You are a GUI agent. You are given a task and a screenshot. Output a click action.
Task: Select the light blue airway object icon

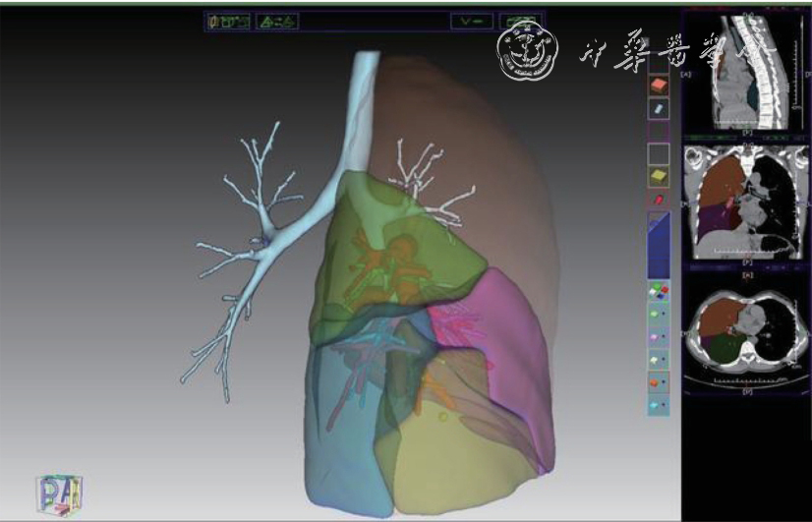(658, 109)
